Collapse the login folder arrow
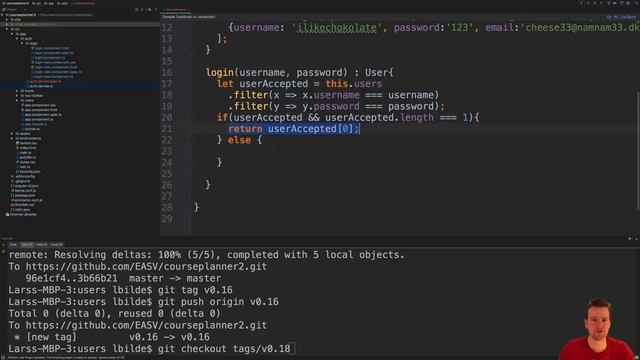This screenshot has height=360, width=640. 22,43
